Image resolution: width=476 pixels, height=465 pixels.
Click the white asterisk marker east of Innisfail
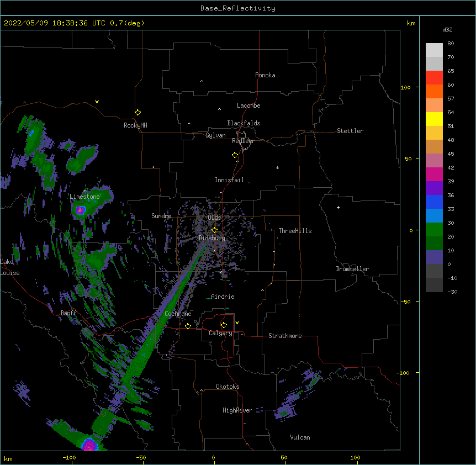[277, 167]
